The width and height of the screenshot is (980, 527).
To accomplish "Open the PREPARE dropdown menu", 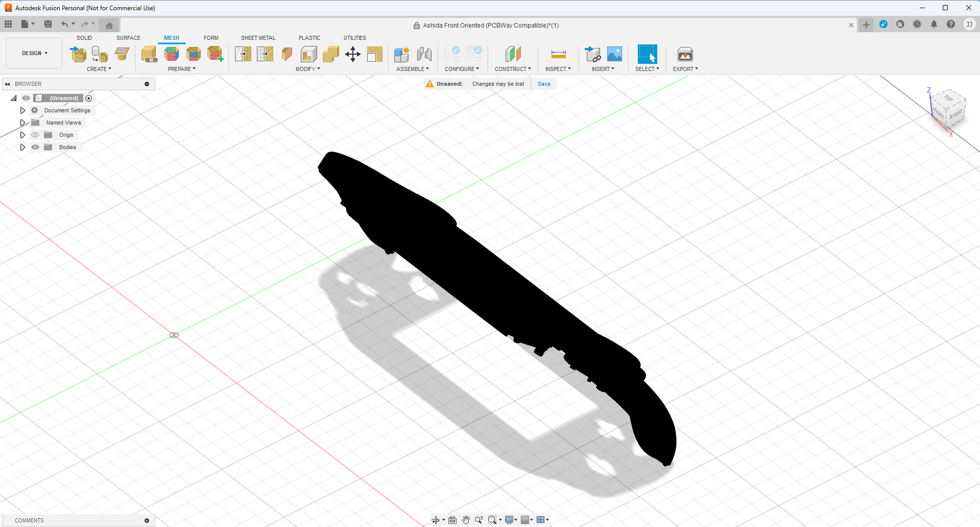I will coord(182,69).
